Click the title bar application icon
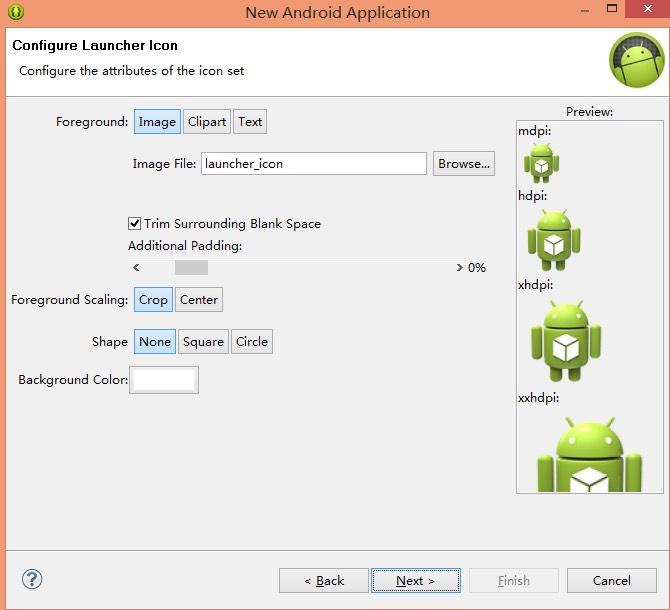The image size is (670, 610). coord(15,13)
